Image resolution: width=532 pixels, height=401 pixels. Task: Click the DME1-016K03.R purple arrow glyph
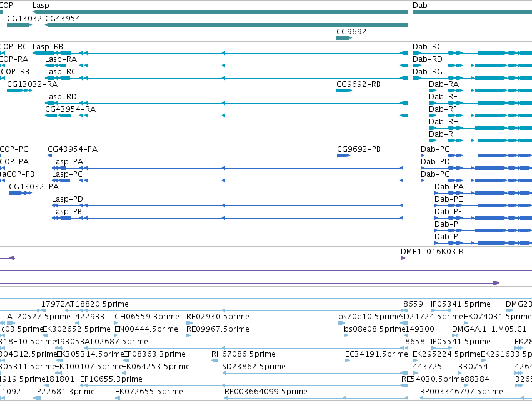(403, 258)
